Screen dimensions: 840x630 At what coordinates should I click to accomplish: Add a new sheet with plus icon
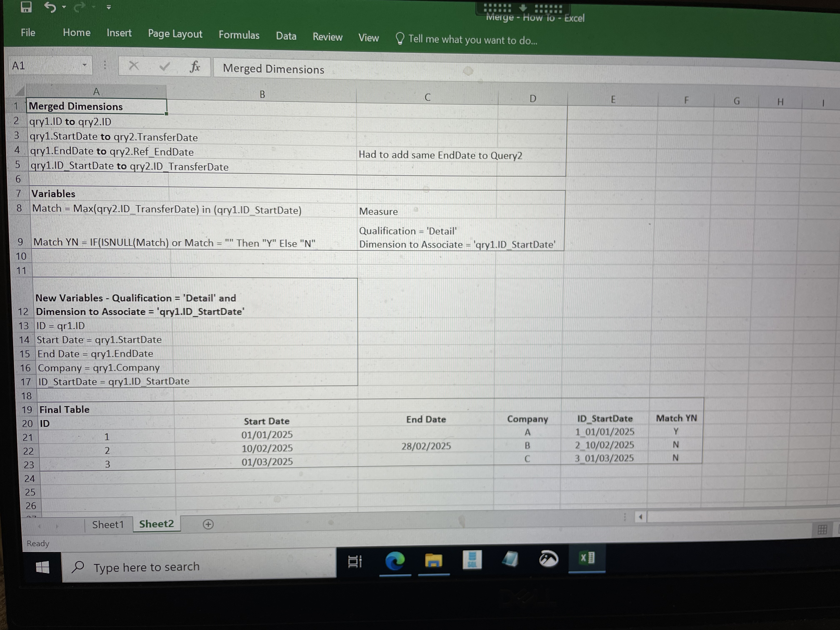coord(208,524)
